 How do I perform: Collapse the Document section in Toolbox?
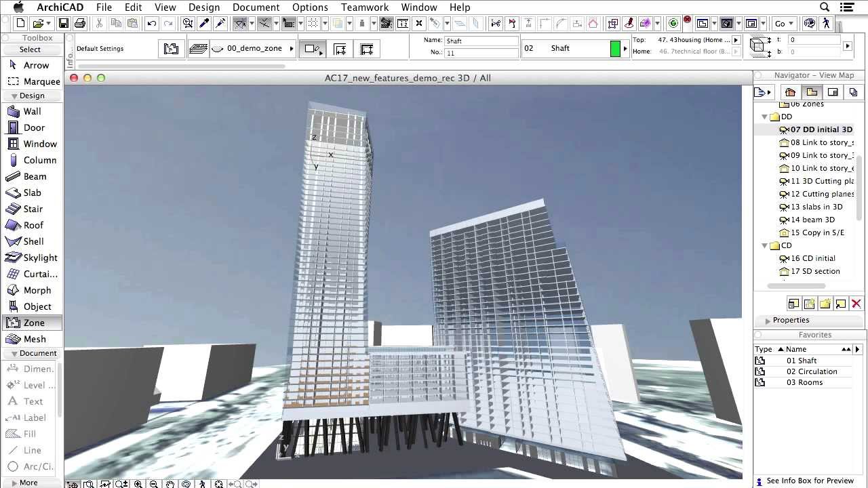(x=14, y=354)
